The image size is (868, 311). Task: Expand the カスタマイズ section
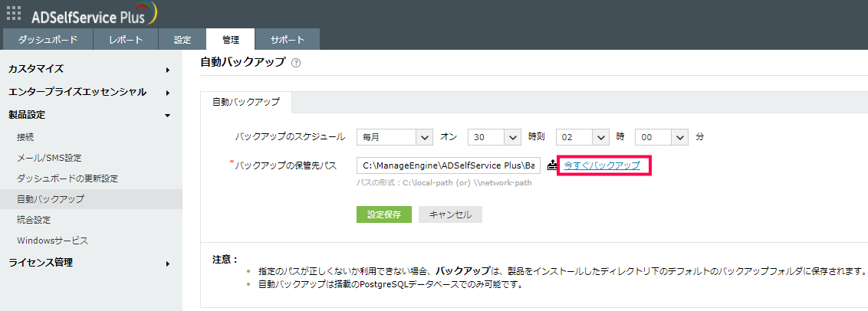click(90, 69)
